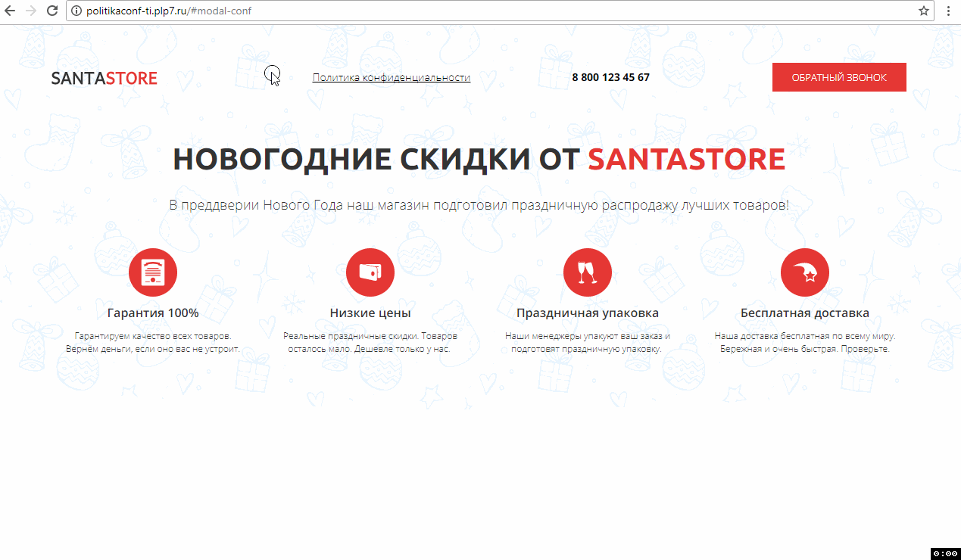
Task: Click the site info icon in address bar
Action: 76,11
